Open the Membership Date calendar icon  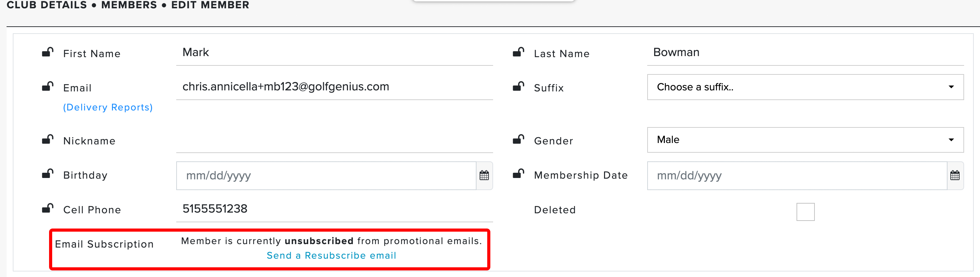tap(954, 175)
